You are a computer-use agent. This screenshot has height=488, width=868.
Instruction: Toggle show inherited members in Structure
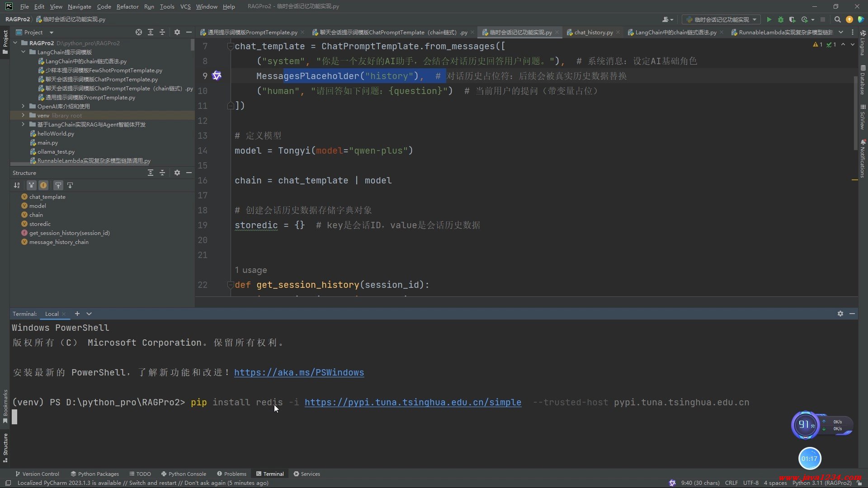[x=31, y=185]
